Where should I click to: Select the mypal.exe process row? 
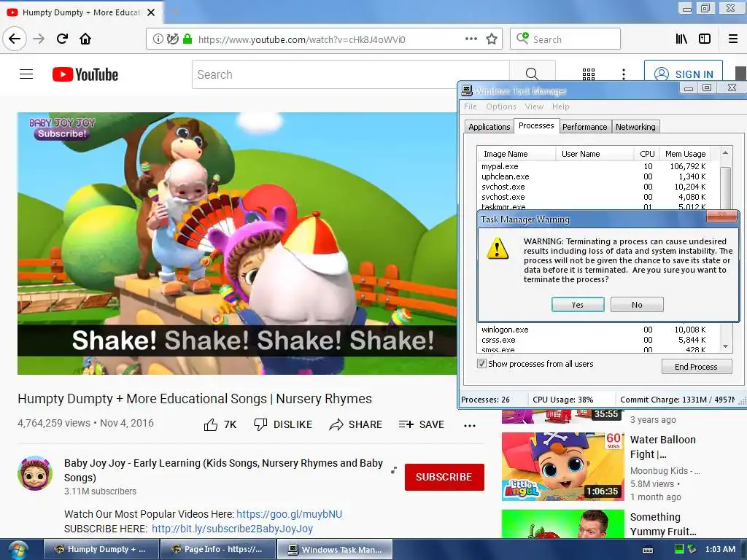594,166
